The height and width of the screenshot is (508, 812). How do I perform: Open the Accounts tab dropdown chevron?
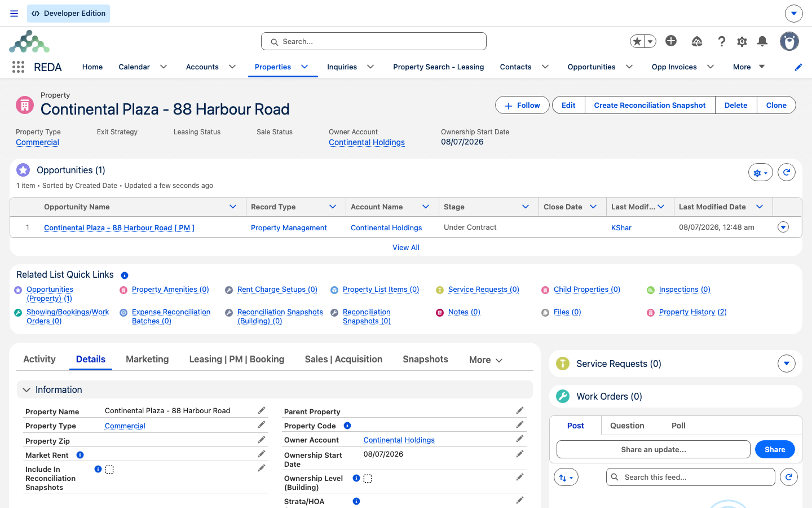point(232,67)
